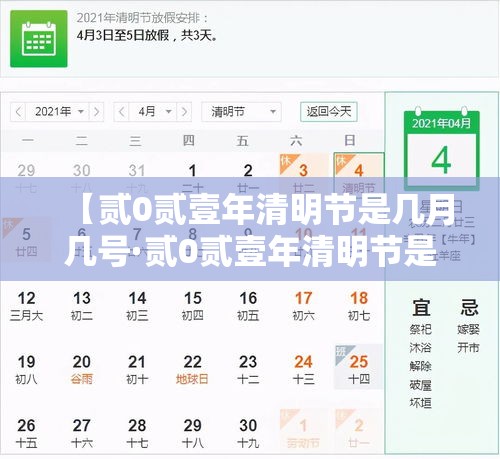Click the 返回今天 button
500x459 pixels.
tap(329, 112)
